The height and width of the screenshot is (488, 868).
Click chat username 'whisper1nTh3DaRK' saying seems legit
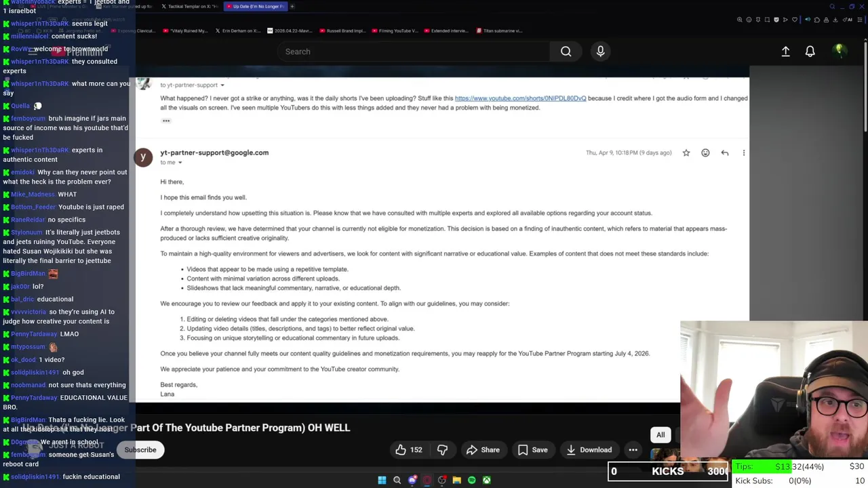pos(40,24)
